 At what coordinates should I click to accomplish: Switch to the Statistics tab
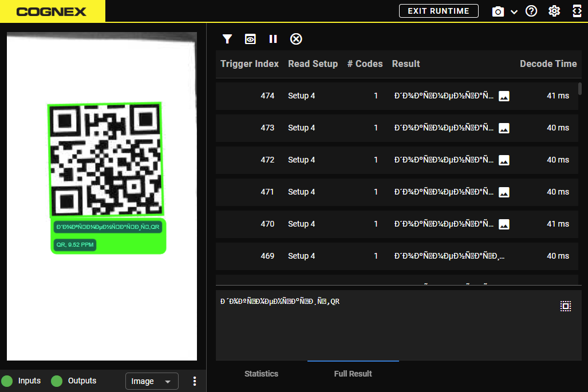click(x=261, y=374)
